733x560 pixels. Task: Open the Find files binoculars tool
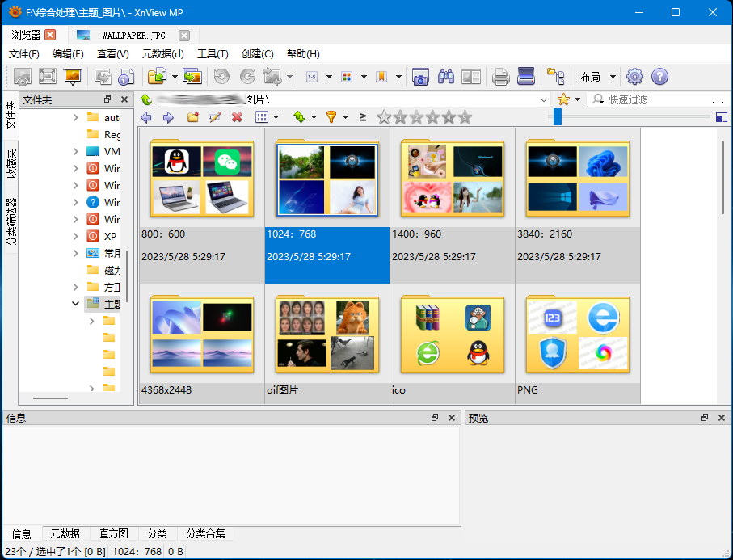coord(445,77)
